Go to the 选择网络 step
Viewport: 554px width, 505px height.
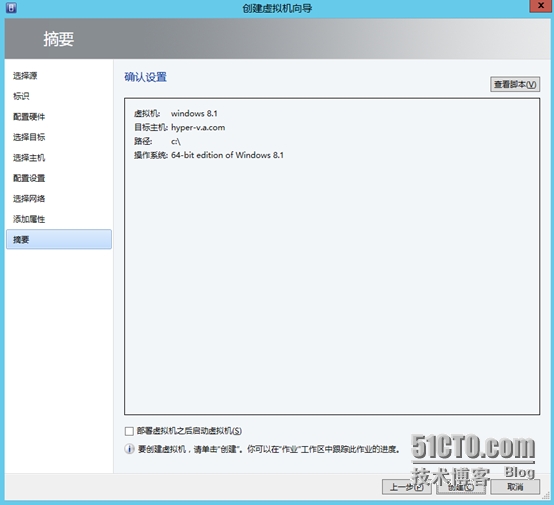pos(29,199)
